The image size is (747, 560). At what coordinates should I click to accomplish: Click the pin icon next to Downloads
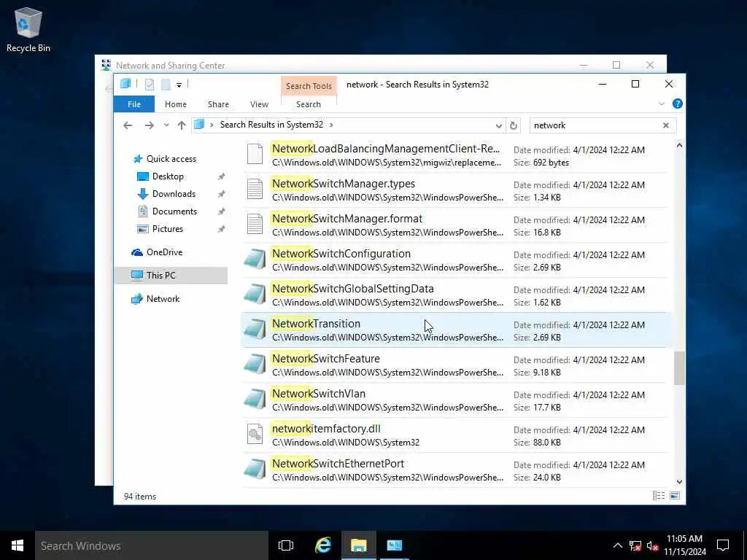pyautogui.click(x=221, y=194)
